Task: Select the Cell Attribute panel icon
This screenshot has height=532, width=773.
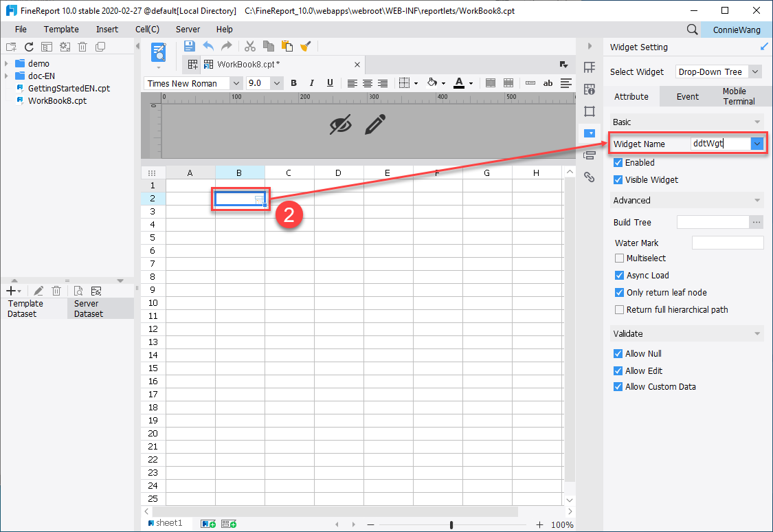Action: click(x=590, y=89)
